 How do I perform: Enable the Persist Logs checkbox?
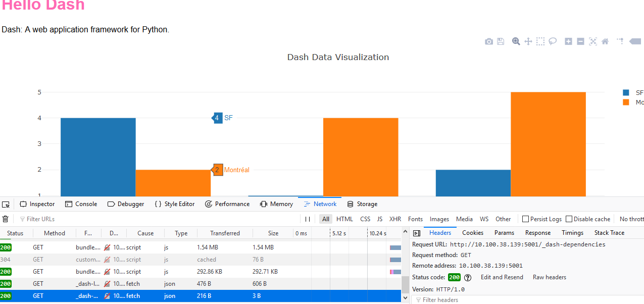point(525,219)
